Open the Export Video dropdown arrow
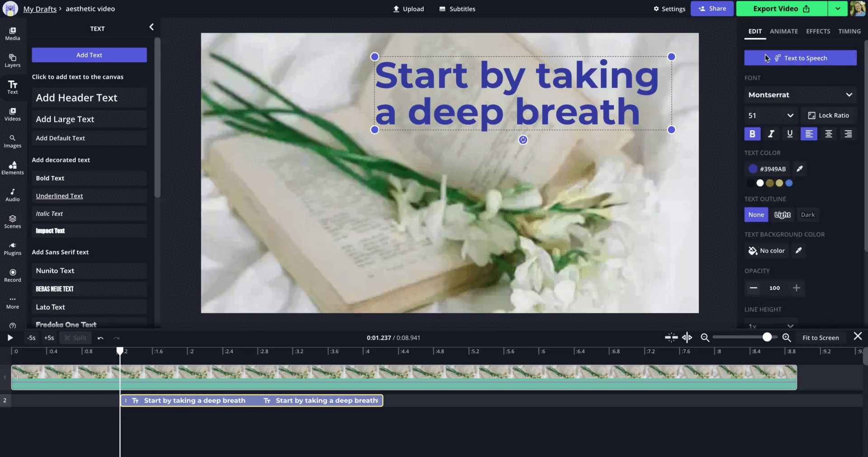This screenshot has width=868, height=457. (838, 9)
